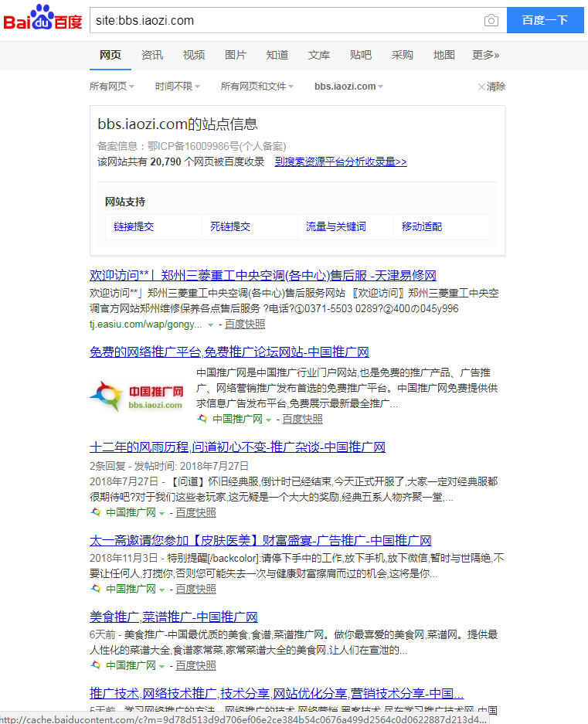Viewport: 588px width, 724px height.
Task: Clear filters with the 清除 button
Action: 491,87
